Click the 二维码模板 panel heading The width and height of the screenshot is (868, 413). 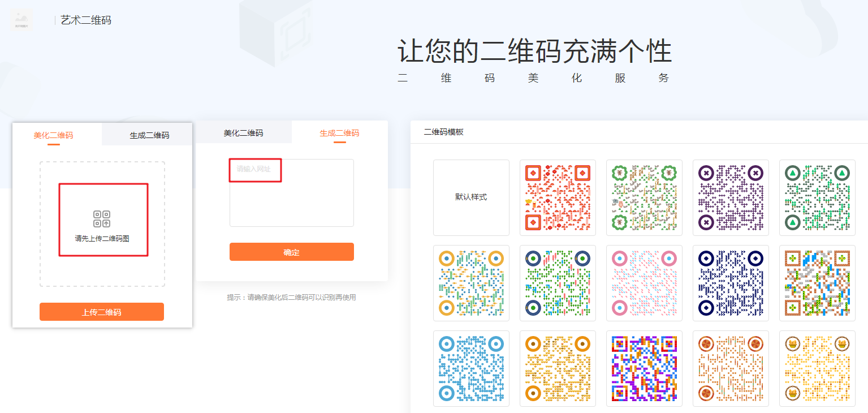[444, 132]
